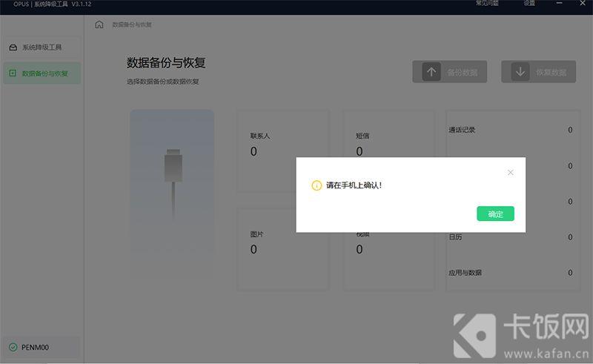The height and width of the screenshot is (364, 593).
Task: Go to home via breadcrumb house icon
Action: point(99,24)
